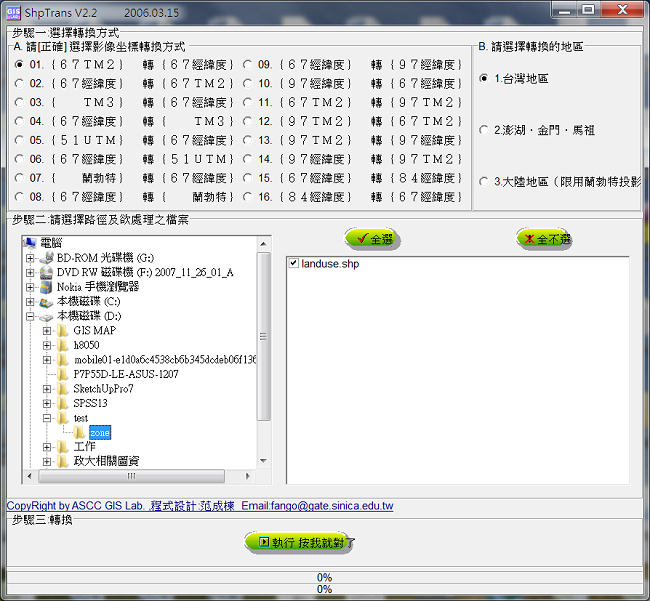This screenshot has height=601, width=650.
Task: Click the BD-ROM 光碟機 (G:) drive icon
Action: coord(46,257)
